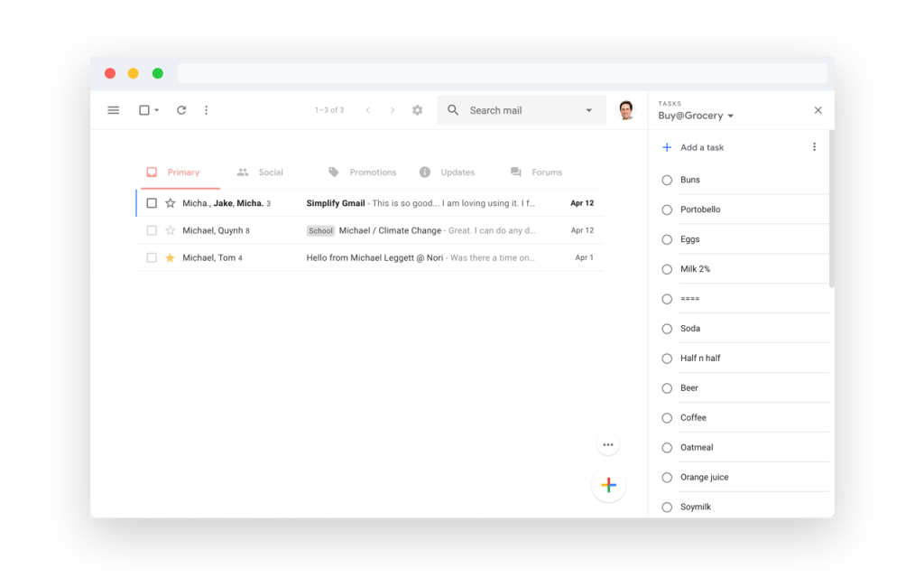Image resolution: width=924 pixels, height=578 pixels.
Task: Click the colorful compose plus button
Action: click(x=608, y=485)
